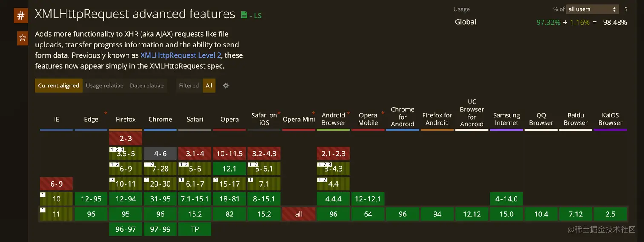
Task: Select the Opera 15-17 cell
Action: (230, 184)
